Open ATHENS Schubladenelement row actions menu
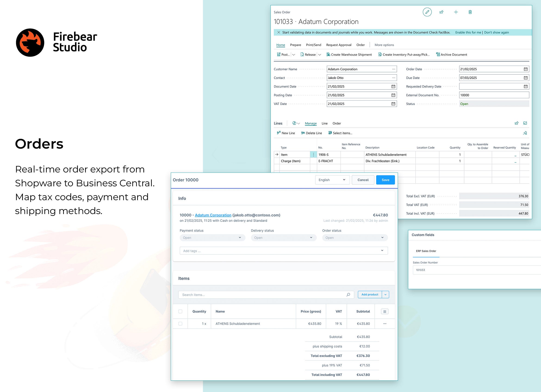Viewport: 541px width, 392px height. point(385,324)
